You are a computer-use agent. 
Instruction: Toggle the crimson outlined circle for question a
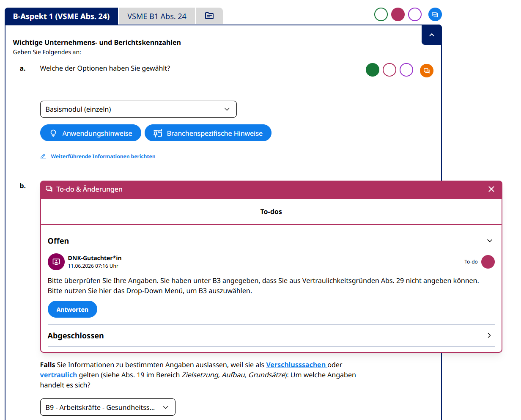pos(389,70)
